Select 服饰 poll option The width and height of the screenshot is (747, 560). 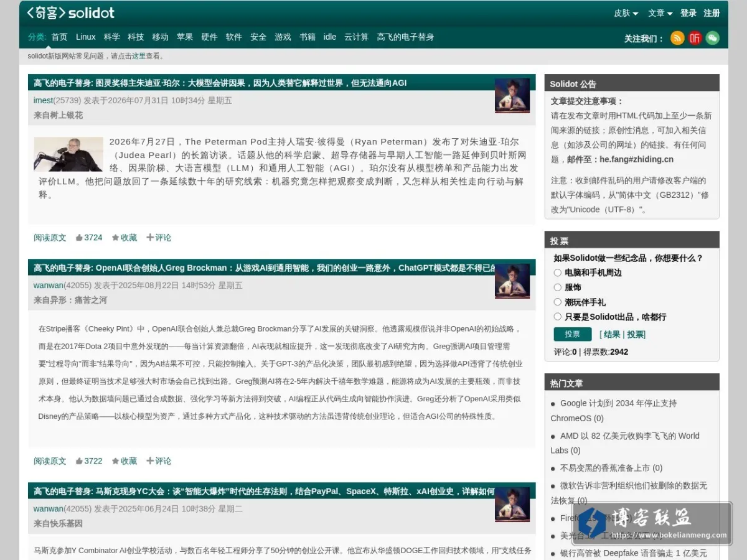pos(558,287)
